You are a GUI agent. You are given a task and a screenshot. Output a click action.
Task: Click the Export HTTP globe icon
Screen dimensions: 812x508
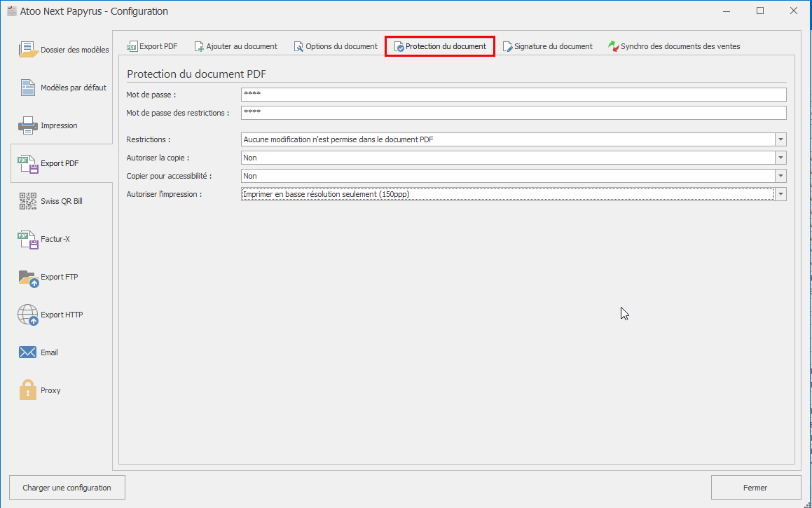tap(28, 315)
